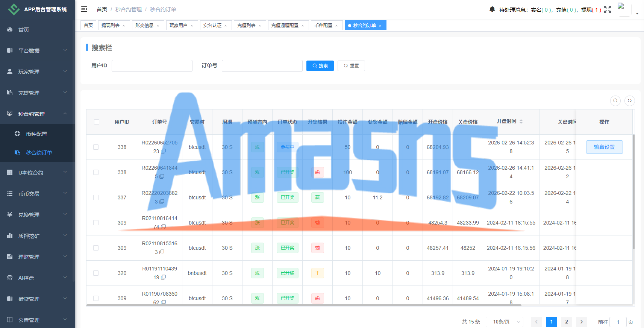
Task: Click the table search round icon
Action: click(x=615, y=101)
